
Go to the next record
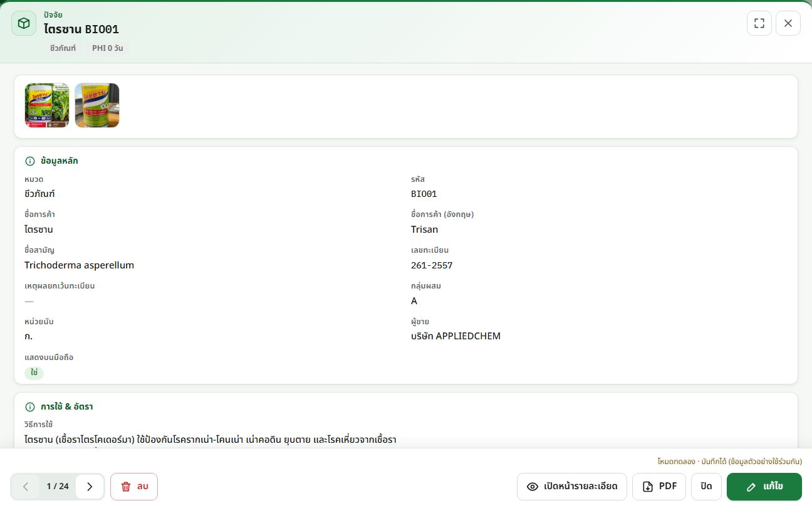pos(90,487)
